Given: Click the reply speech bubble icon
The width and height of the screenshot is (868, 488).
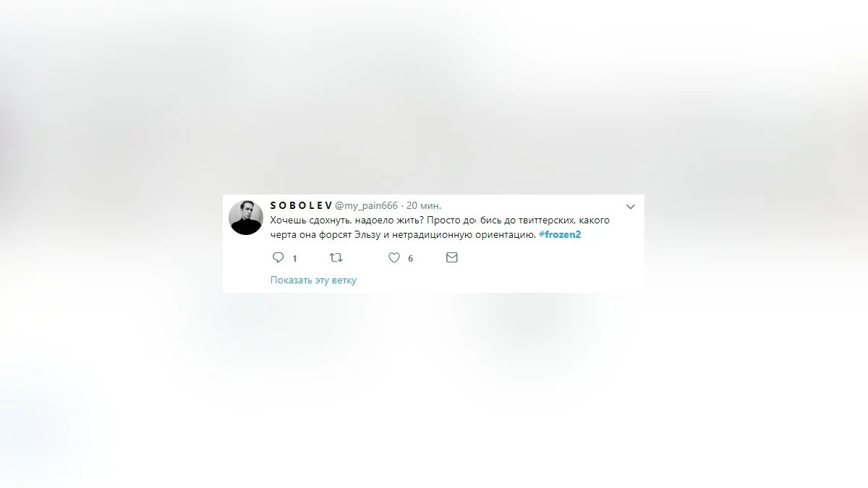Looking at the screenshot, I should [278, 257].
